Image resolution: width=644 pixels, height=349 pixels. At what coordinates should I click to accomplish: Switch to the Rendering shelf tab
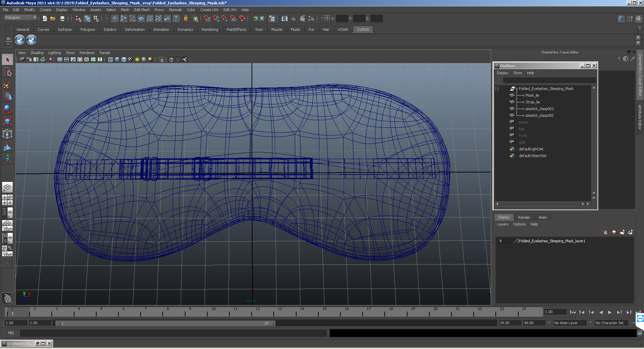coord(210,30)
